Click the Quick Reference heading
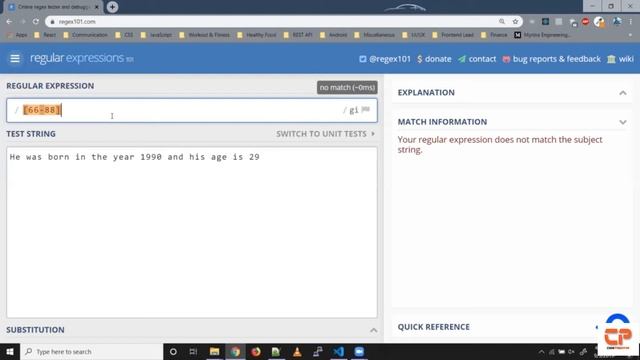 [x=433, y=327]
